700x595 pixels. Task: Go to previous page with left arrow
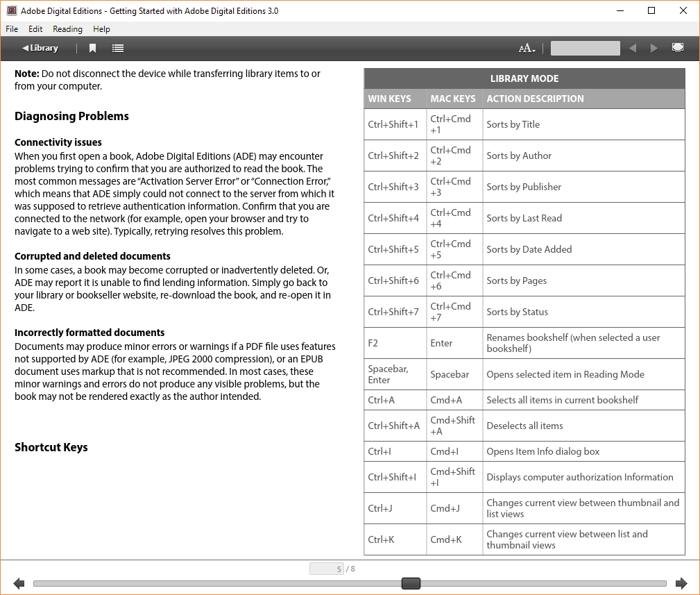(x=19, y=583)
